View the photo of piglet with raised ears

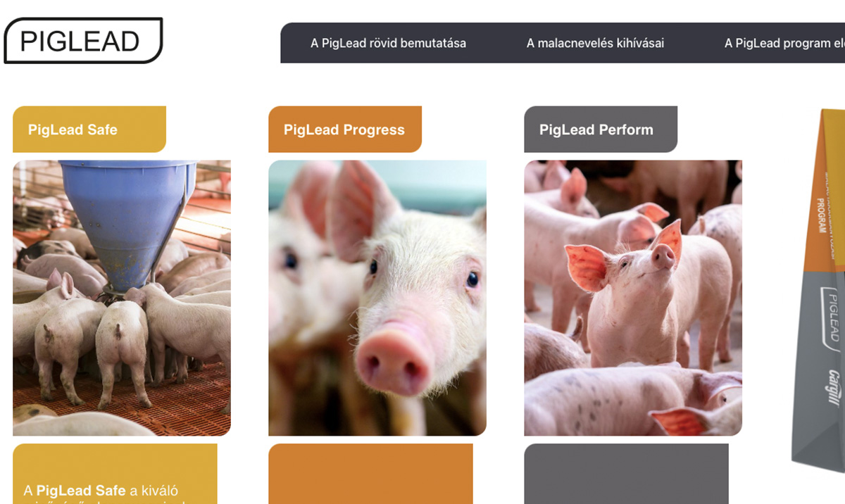pyautogui.click(x=633, y=298)
